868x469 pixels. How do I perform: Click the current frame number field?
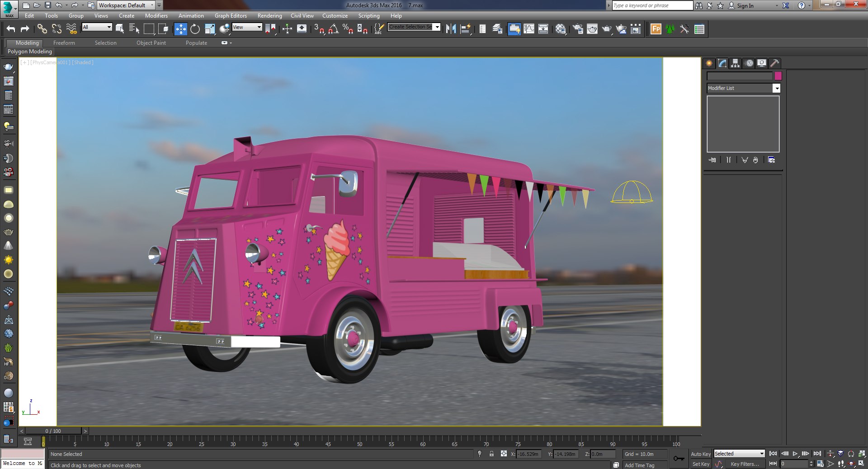point(794,464)
